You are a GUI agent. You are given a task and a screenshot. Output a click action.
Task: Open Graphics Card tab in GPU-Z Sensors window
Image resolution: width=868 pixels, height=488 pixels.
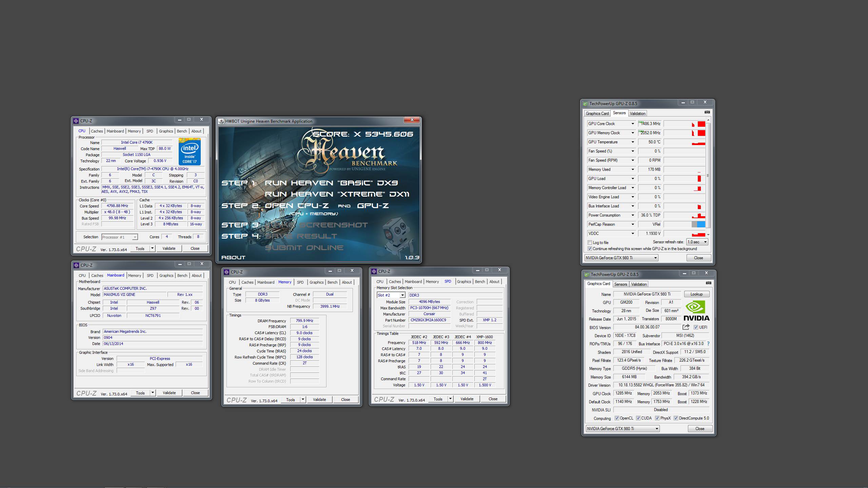(597, 114)
